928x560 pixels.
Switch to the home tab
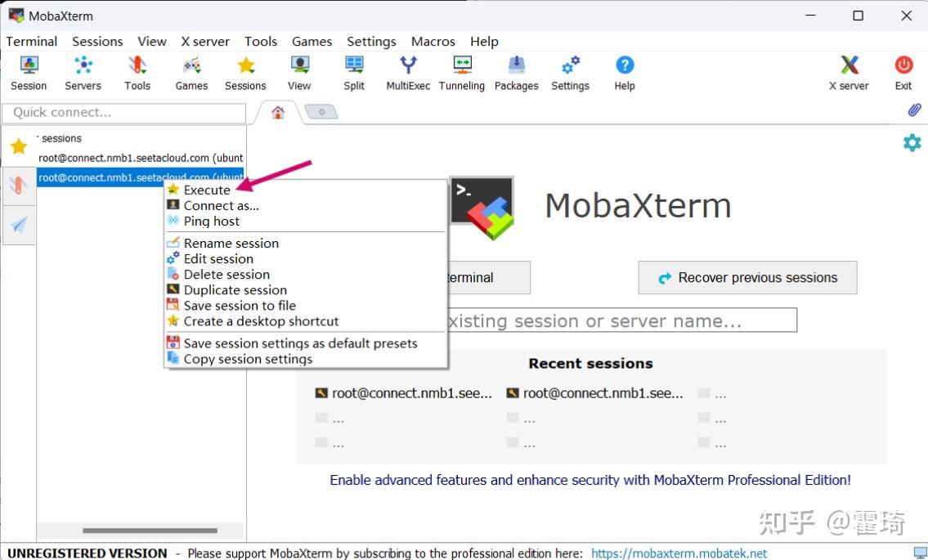tap(276, 111)
